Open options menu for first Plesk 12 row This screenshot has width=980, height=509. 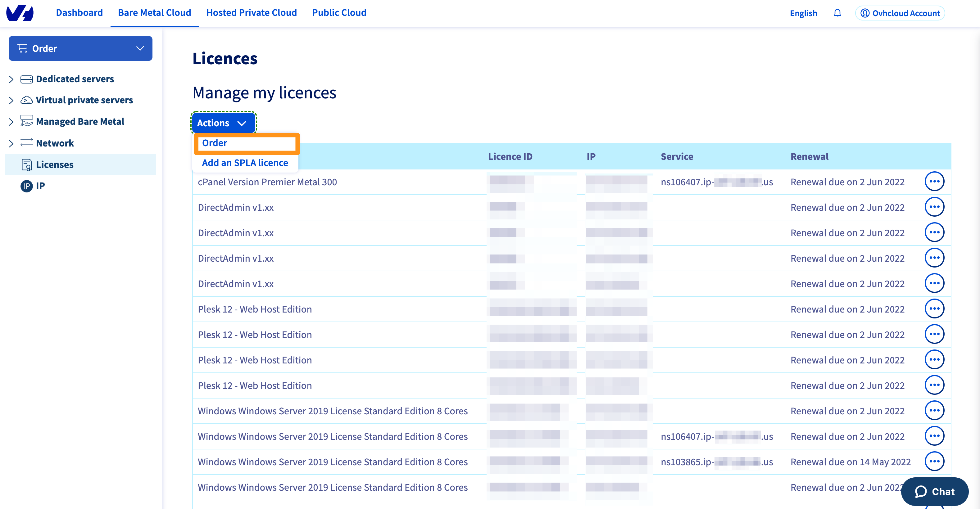934,309
